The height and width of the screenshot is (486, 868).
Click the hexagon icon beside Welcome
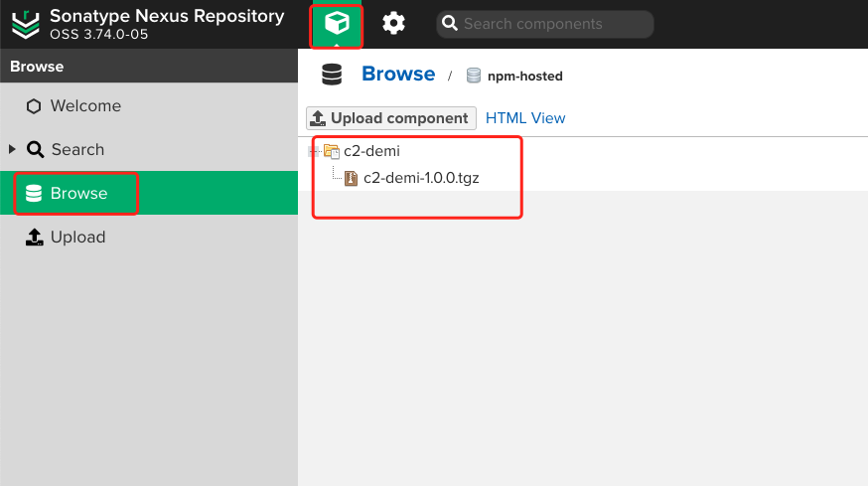pos(34,105)
